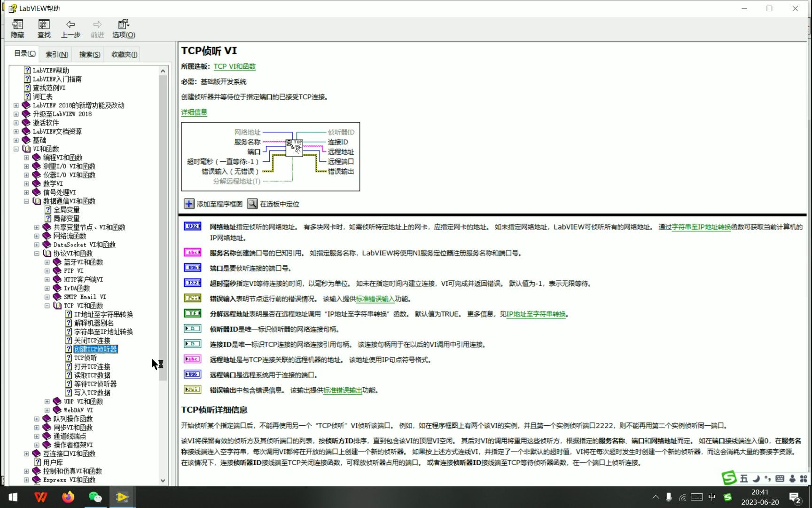Open the 词汇表 topic
The width and height of the screenshot is (812, 508).
[42, 96]
